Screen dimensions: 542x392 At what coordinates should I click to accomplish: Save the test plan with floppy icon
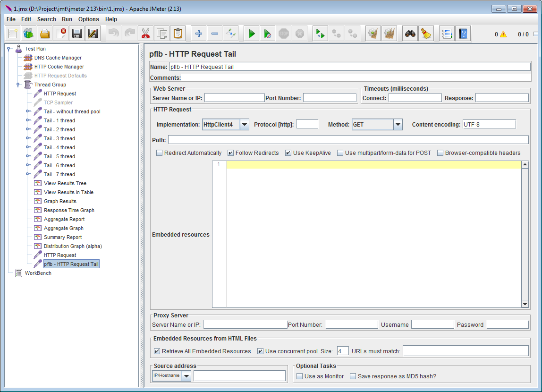coord(77,34)
